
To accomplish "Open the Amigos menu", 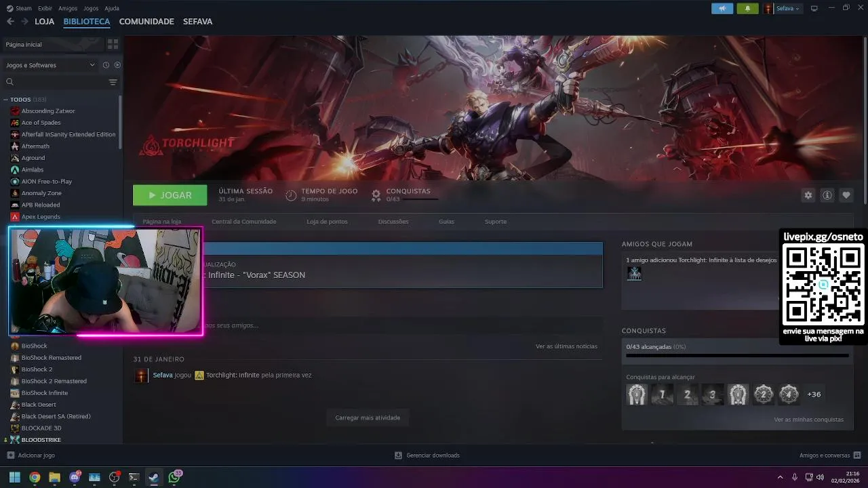I will [68, 8].
